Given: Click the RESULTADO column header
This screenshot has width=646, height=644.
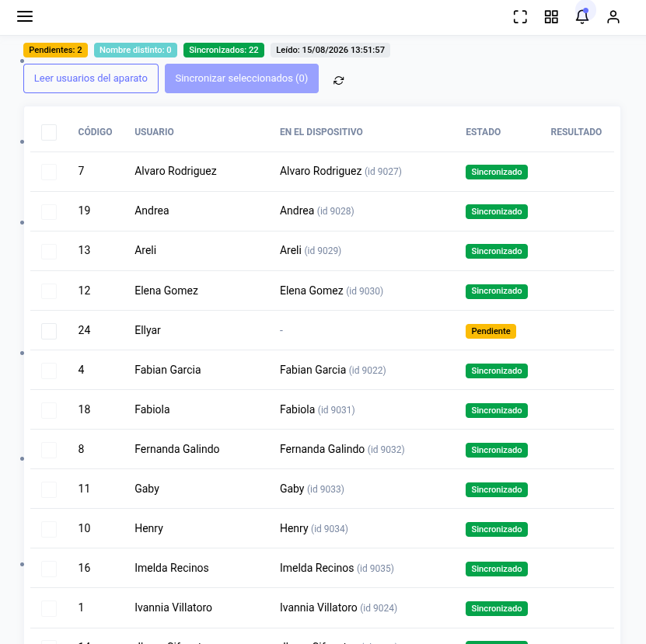Looking at the screenshot, I should coord(576,132).
